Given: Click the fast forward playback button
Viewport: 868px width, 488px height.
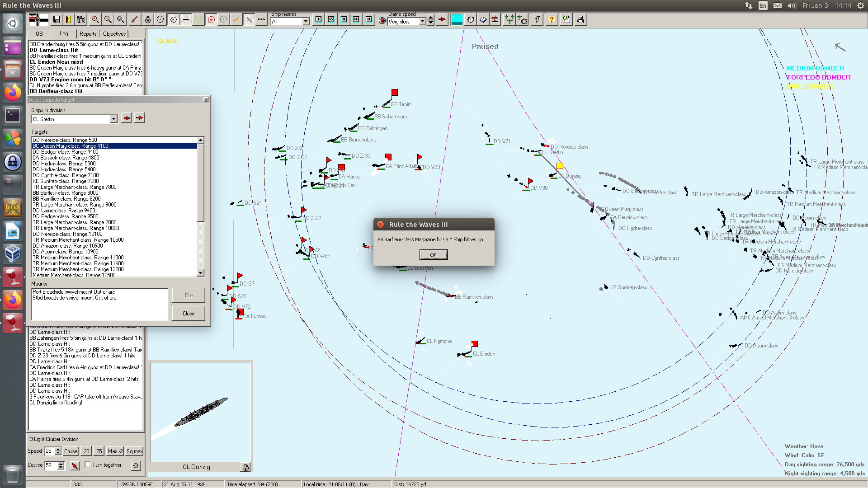Looking at the screenshot, I should pyautogui.click(x=356, y=19).
